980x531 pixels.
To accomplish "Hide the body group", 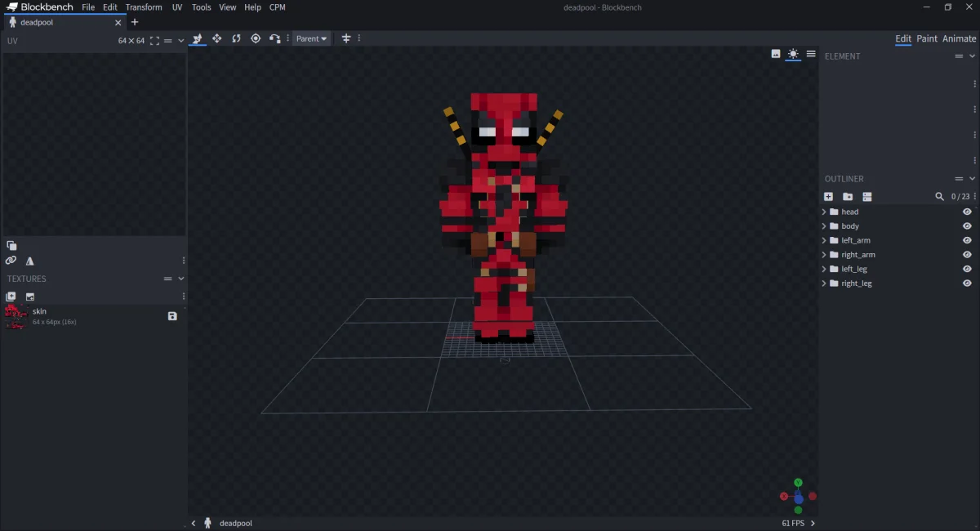I will click(x=967, y=226).
